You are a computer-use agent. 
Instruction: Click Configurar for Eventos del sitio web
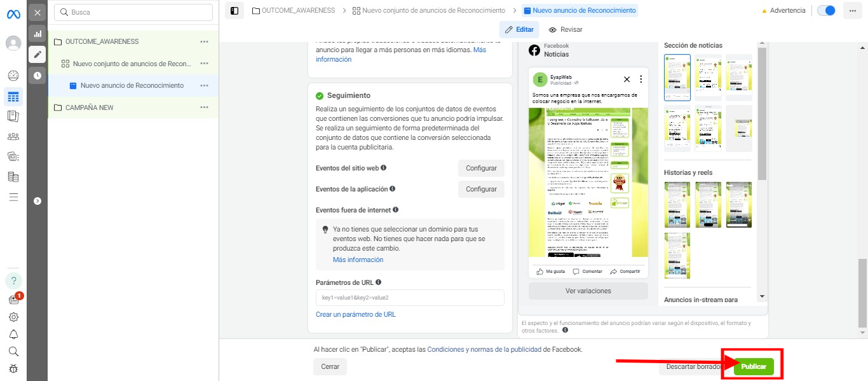coord(481,168)
